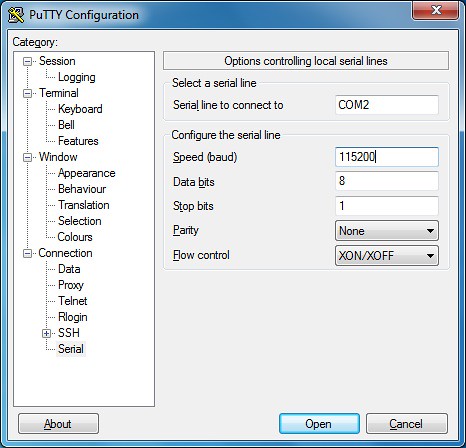This screenshot has width=466, height=448.
Task: Click the 'Data bits' label
Action: click(194, 182)
